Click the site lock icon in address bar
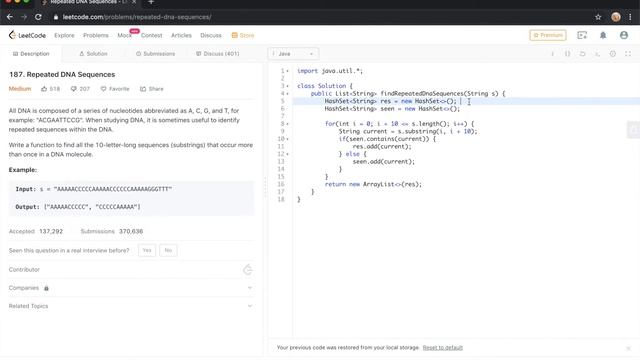Viewport: 640px width, 360px height. point(56,17)
